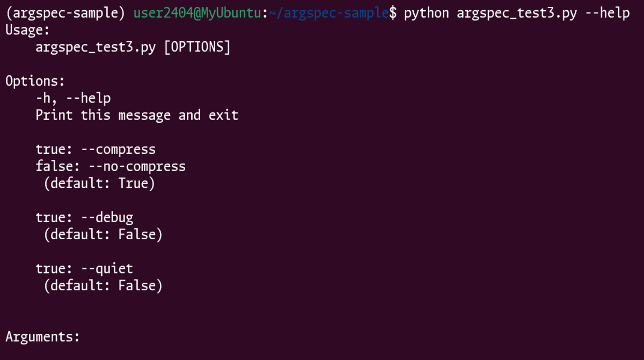
Task: Click the (argspec-sample) virtualenv prefix
Action: coord(65,13)
